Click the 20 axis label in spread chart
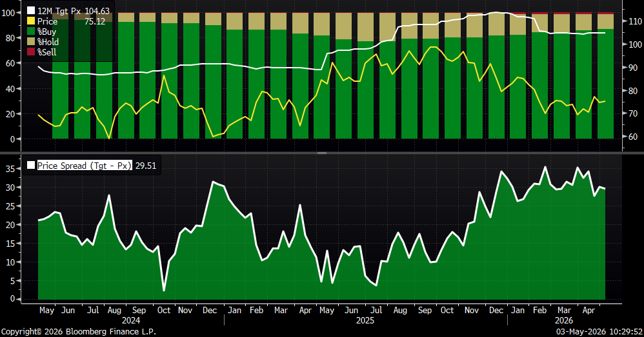644x337 pixels. 11,225
